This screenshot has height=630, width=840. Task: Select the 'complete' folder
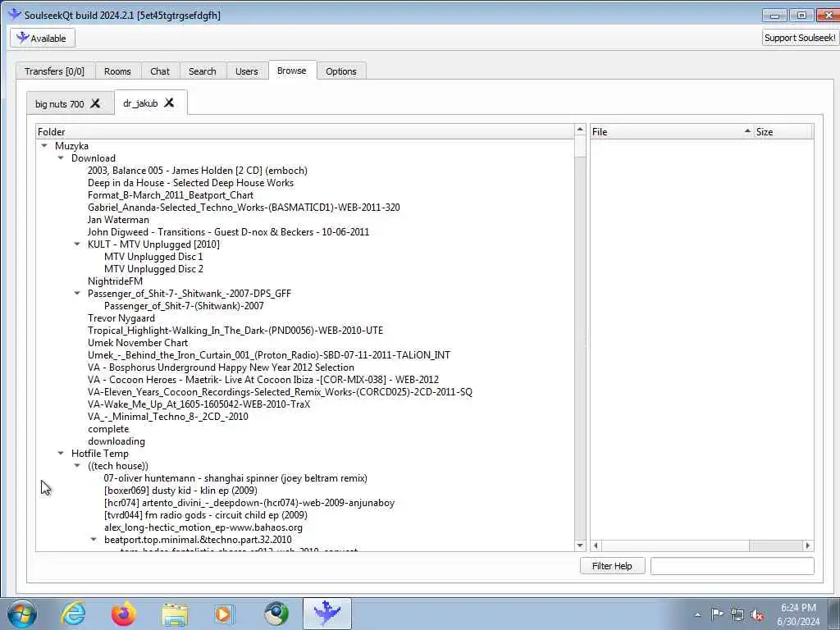(108, 429)
